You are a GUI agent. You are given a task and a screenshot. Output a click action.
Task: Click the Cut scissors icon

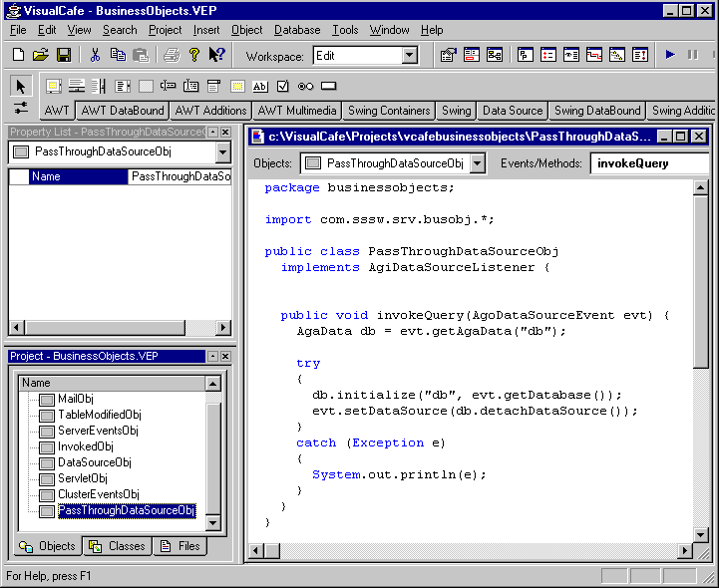coord(95,55)
